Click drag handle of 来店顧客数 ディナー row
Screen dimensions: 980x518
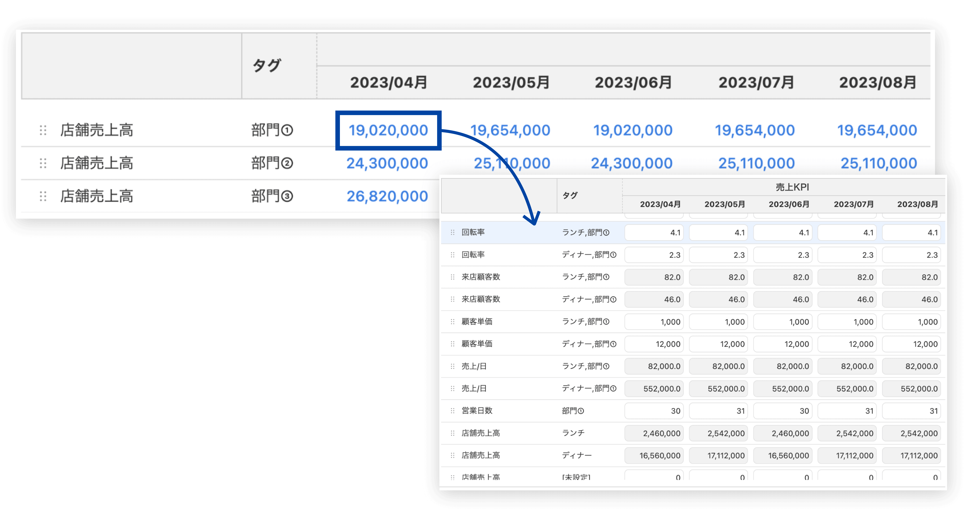452,299
